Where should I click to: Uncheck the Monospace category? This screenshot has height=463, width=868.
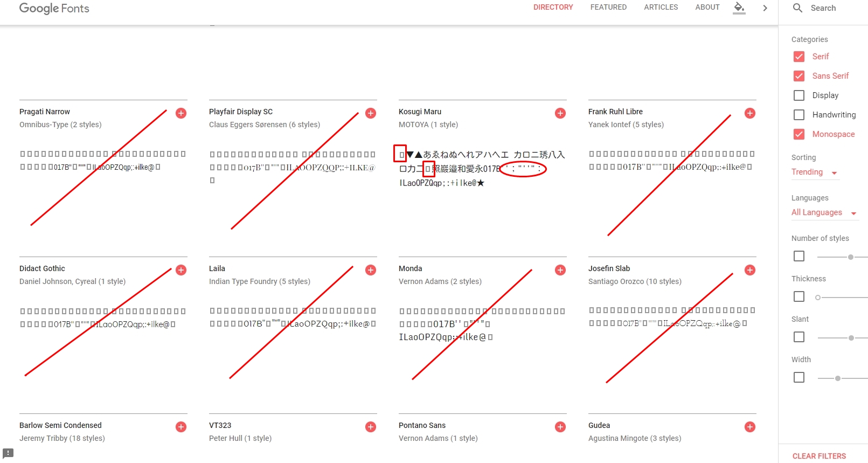point(799,134)
